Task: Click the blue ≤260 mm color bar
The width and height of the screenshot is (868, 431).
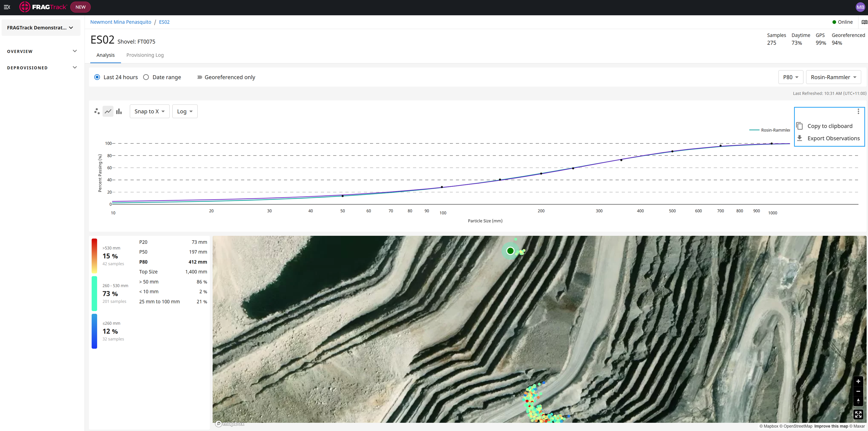Action: point(94,331)
